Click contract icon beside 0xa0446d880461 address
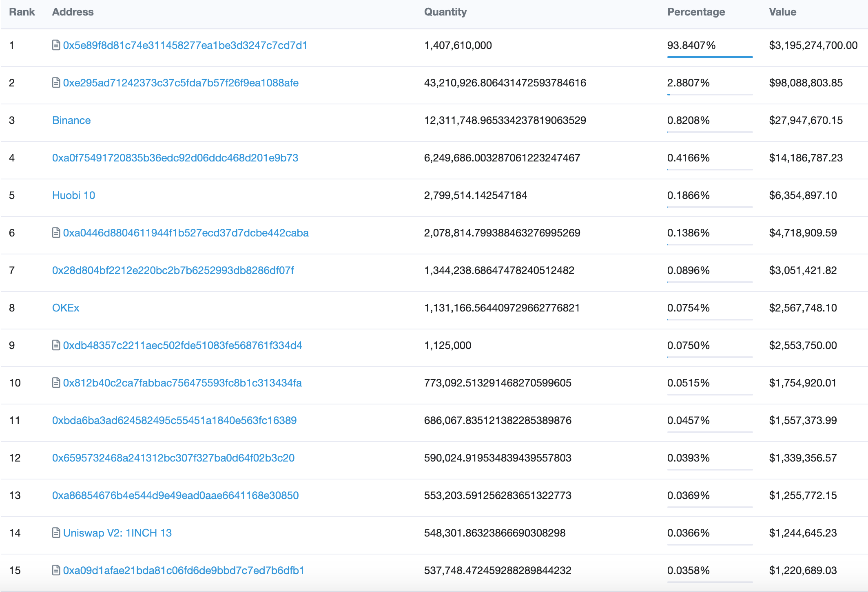The image size is (868, 592). click(x=56, y=233)
